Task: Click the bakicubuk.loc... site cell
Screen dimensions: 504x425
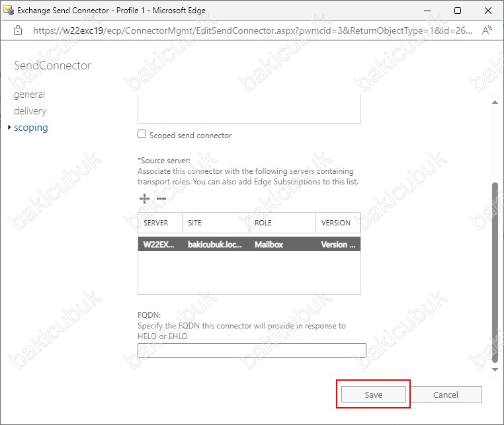Action: [215, 245]
